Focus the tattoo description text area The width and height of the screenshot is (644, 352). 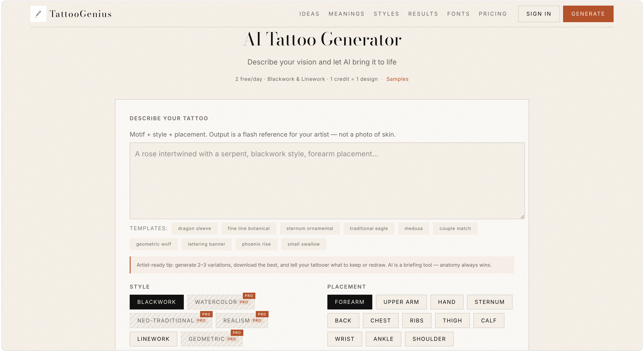(x=327, y=181)
